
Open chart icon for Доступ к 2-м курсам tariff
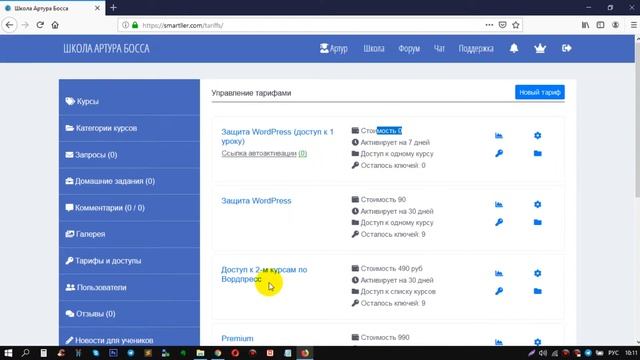click(x=499, y=273)
